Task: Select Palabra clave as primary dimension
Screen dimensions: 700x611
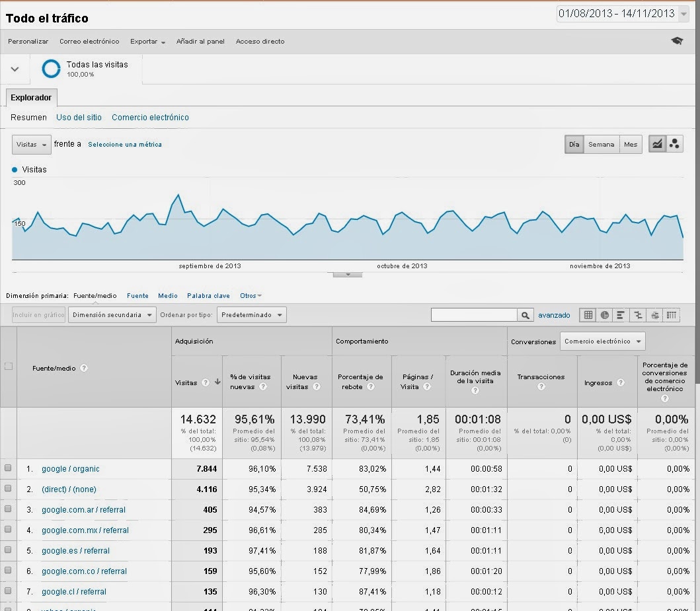Action: (x=208, y=296)
